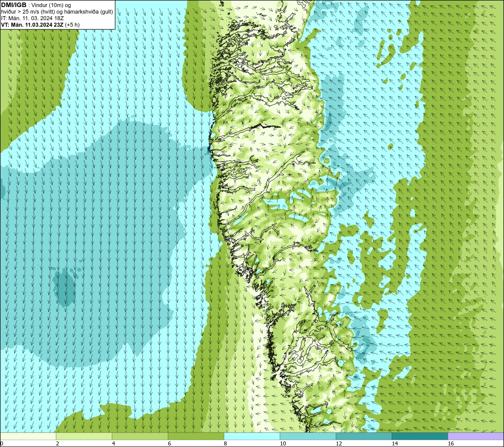The height and width of the screenshot is (447, 504).
Task: Click the legend label '14'
Action: point(395,443)
